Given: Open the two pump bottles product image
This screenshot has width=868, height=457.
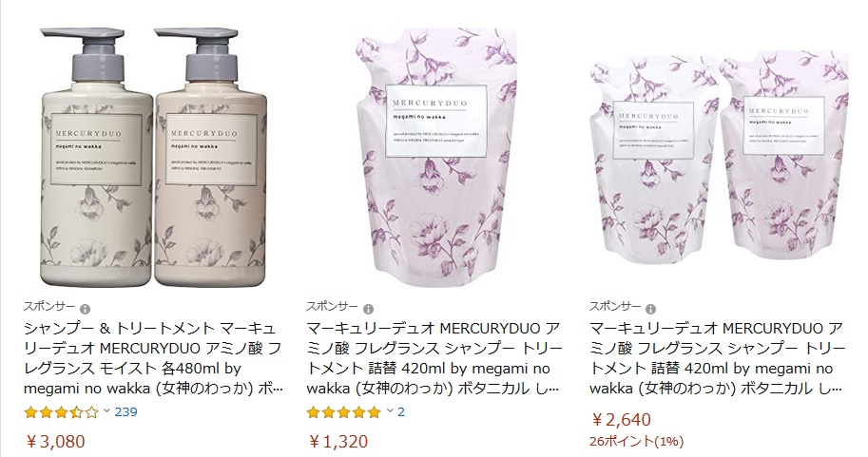Looking at the screenshot, I should 154,157.
